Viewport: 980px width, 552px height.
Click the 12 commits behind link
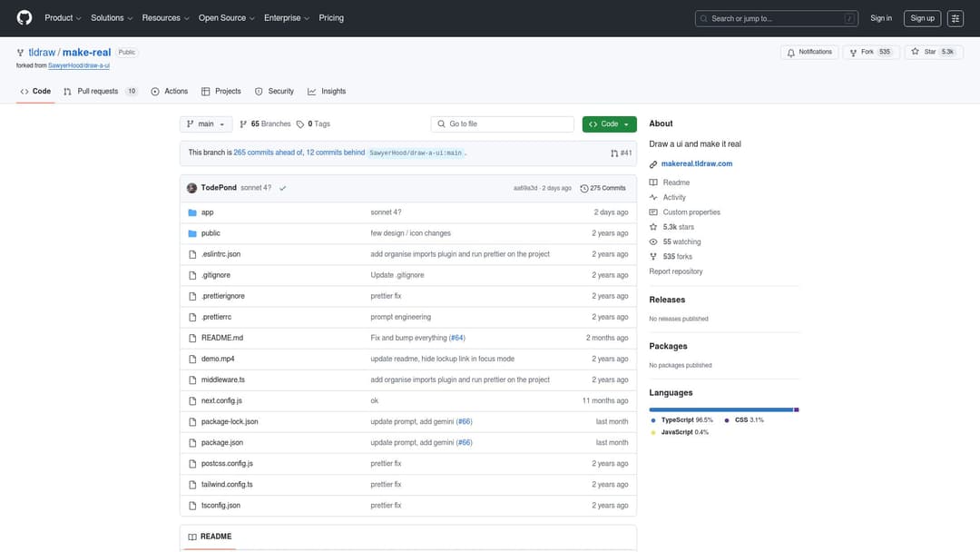pos(335,153)
